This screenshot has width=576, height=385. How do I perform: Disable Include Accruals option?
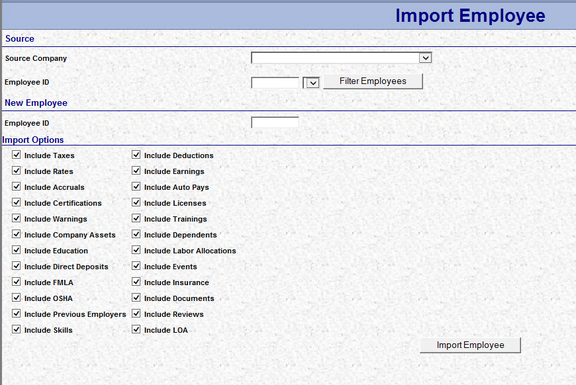[x=16, y=186]
